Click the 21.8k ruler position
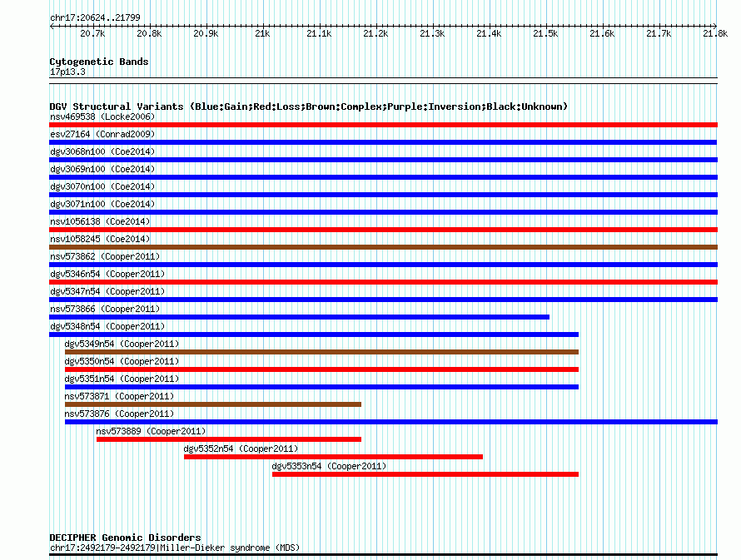Viewport: 741px width, 560px height. coord(715,33)
